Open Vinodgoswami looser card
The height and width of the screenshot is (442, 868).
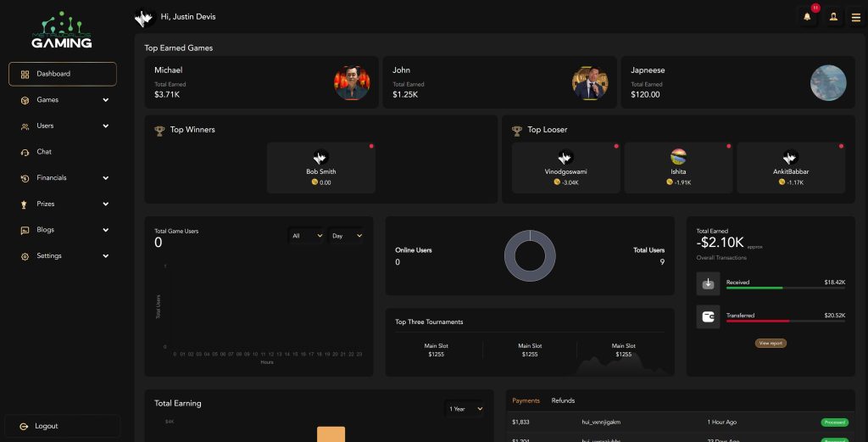[x=565, y=168]
